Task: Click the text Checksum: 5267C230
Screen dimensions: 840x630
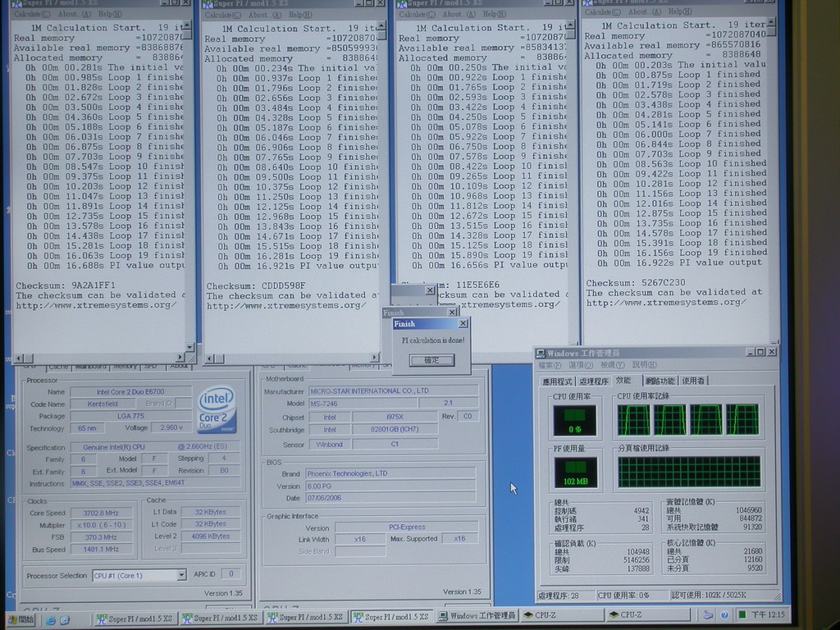Action: click(x=636, y=283)
